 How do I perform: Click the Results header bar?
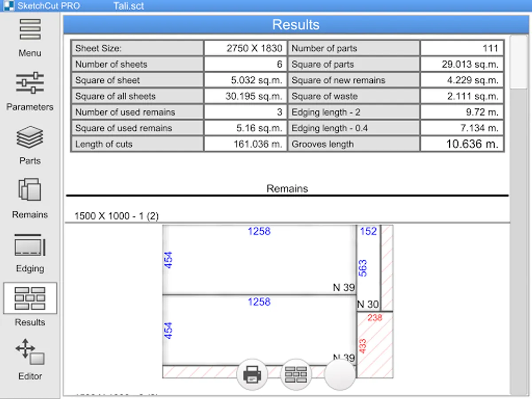pyautogui.click(x=296, y=24)
